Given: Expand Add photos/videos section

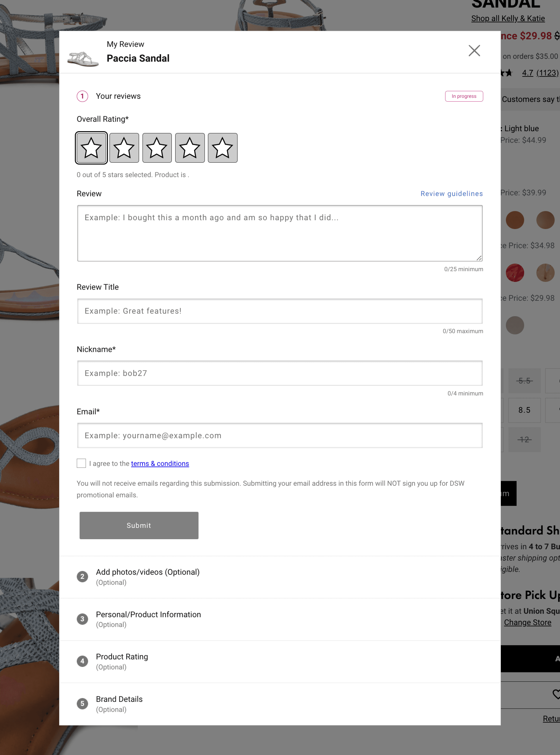Looking at the screenshot, I should [147, 576].
